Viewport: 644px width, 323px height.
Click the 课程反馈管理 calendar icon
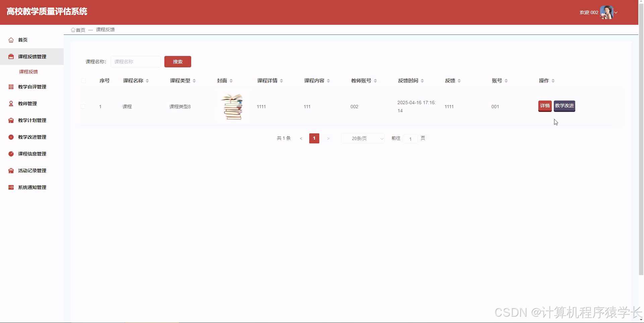10,57
